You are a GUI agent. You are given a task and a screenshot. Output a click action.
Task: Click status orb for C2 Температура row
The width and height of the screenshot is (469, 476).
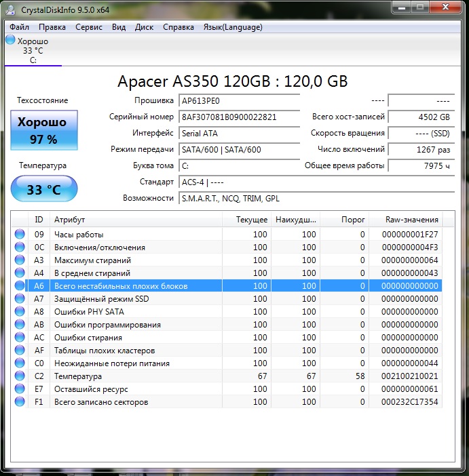coord(20,376)
